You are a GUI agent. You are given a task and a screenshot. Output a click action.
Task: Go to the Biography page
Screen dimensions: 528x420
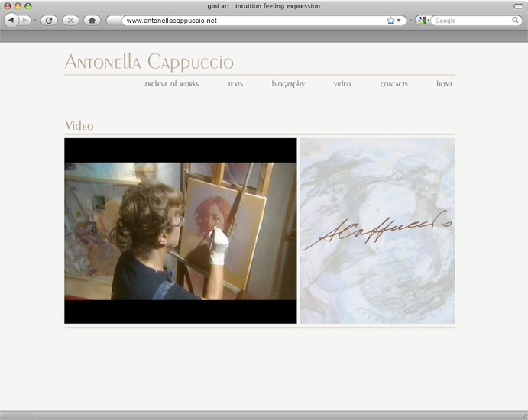288,84
